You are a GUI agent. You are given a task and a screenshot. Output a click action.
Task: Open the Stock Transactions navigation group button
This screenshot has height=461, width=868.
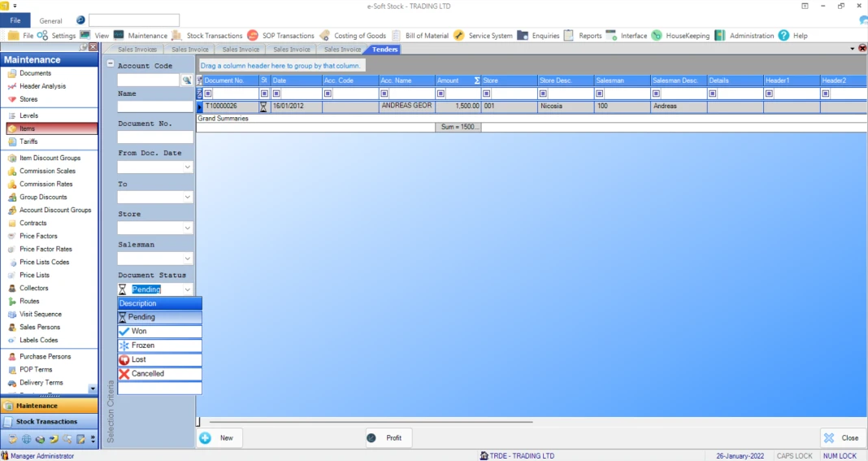(x=50, y=421)
